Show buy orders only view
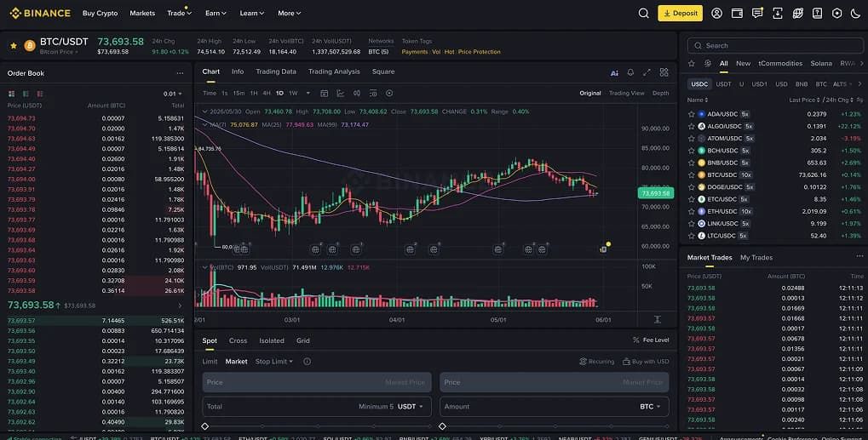 26,94
